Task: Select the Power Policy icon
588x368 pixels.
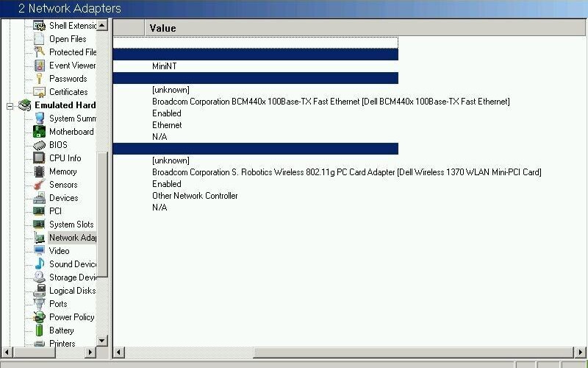Action: pyautogui.click(x=39, y=317)
